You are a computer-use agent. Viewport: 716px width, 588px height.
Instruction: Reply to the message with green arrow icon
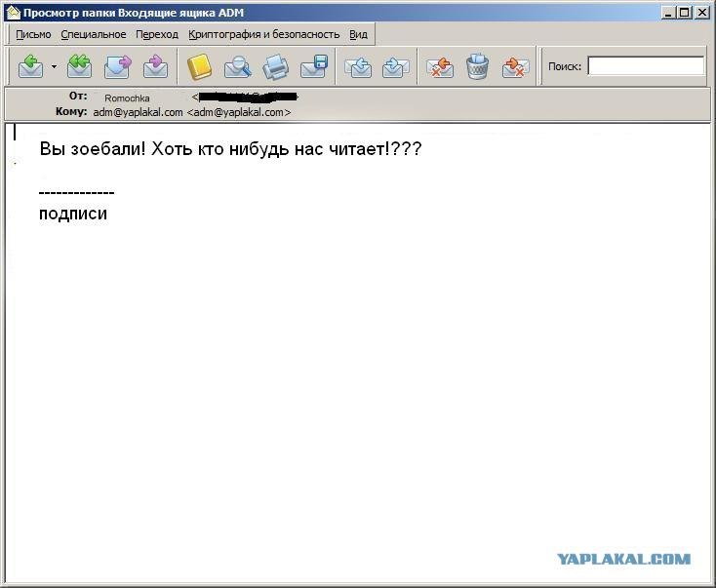[x=30, y=66]
